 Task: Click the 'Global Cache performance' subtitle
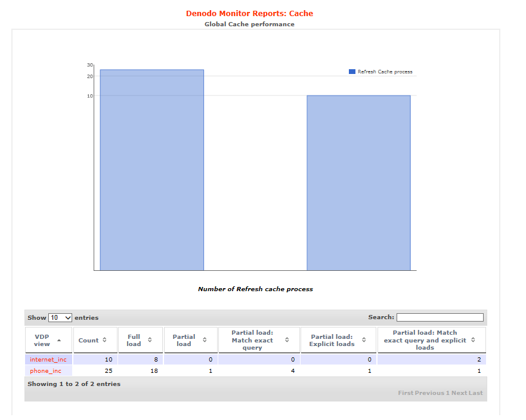click(x=249, y=24)
